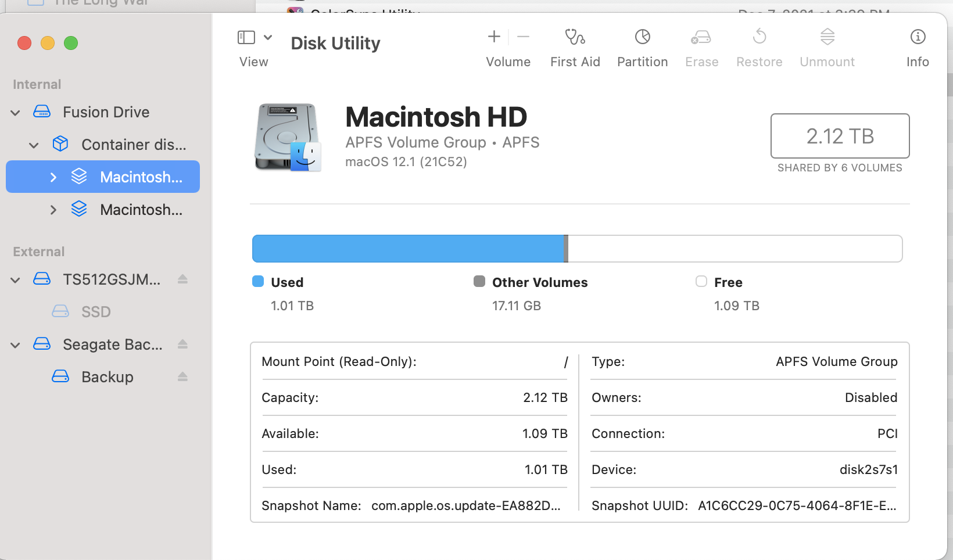Select the Container disk cube icon

60,144
